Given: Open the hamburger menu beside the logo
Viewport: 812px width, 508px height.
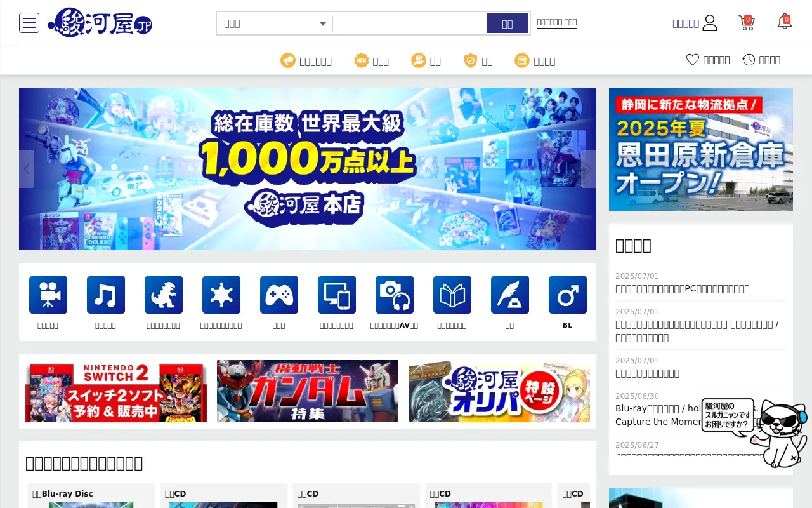Looking at the screenshot, I should (29, 23).
